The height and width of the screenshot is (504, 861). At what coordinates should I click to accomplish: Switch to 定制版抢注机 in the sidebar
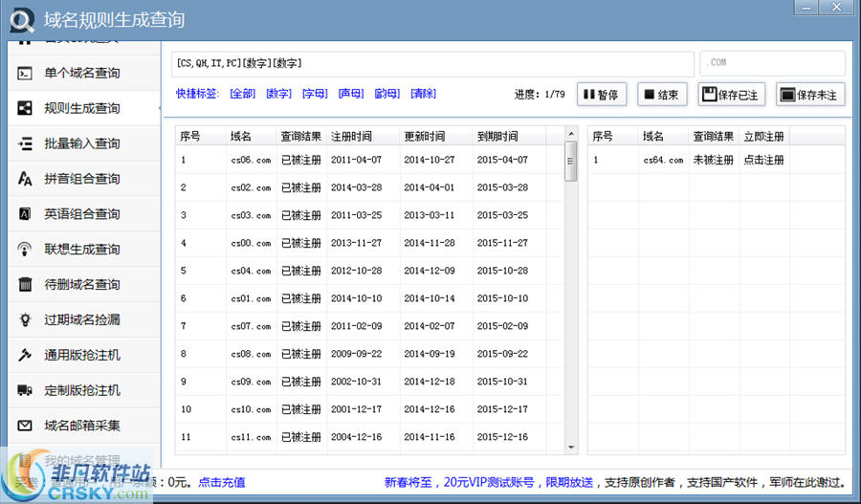click(81, 390)
